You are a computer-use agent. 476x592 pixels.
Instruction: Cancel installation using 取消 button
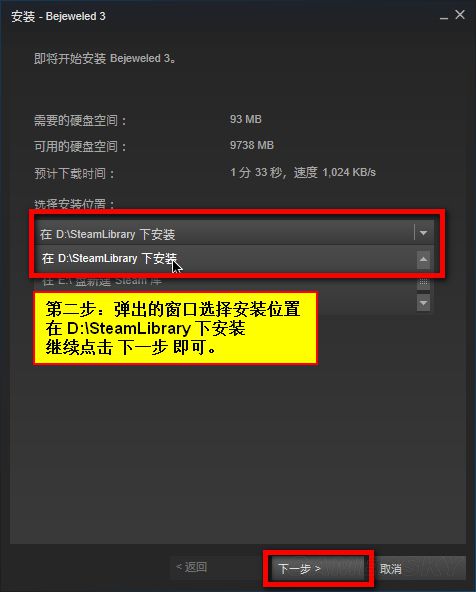[421, 568]
